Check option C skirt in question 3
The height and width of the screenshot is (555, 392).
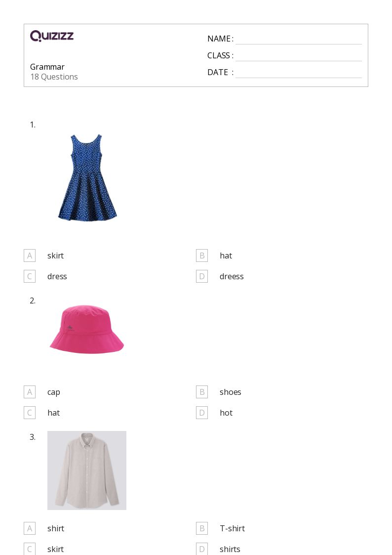click(x=30, y=549)
